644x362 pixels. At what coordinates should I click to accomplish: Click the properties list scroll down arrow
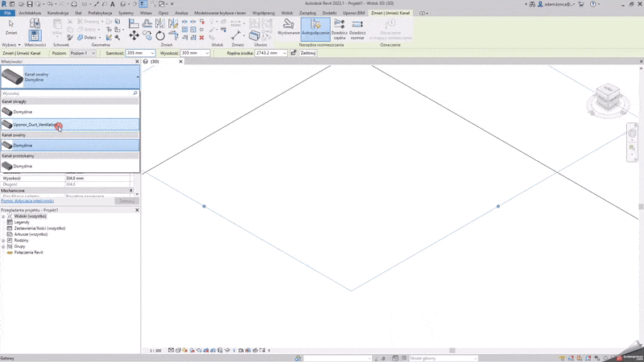[x=137, y=194]
